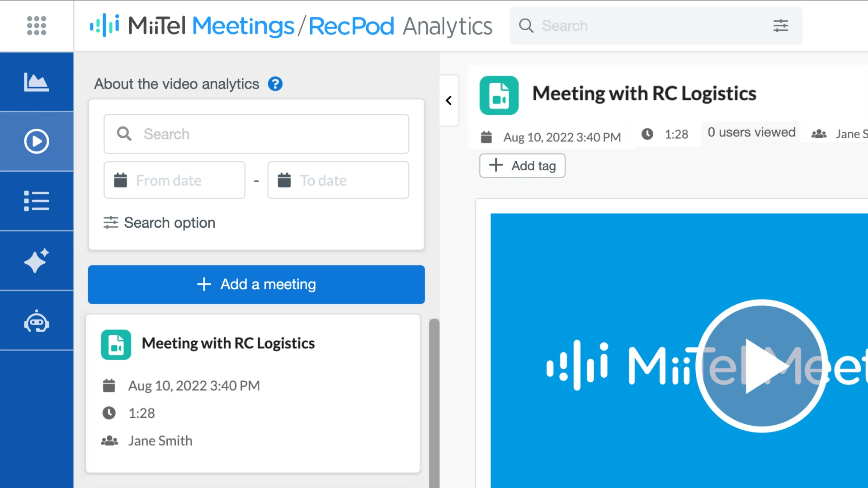Click the green document icon beside the meeting title

click(499, 95)
